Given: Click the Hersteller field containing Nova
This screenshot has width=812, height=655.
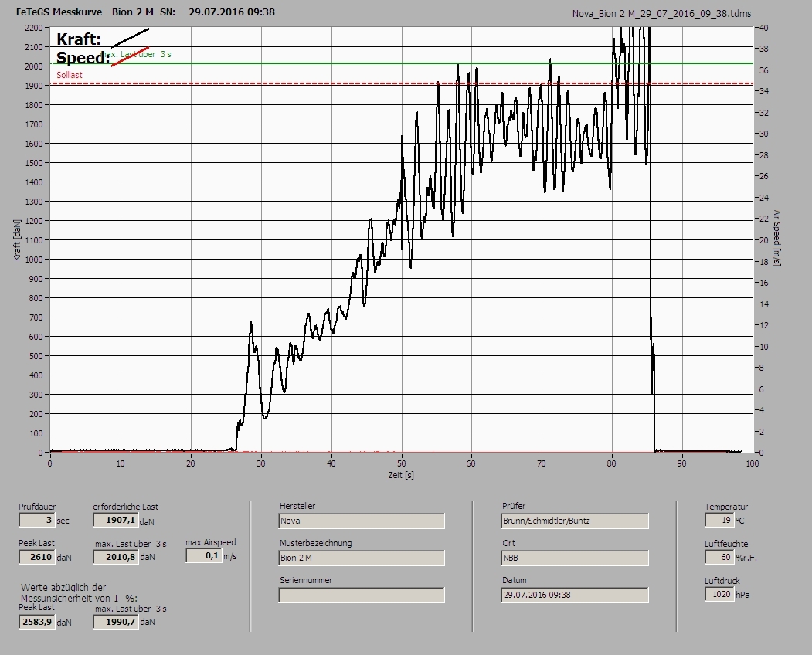Looking at the screenshot, I should pos(362,521).
